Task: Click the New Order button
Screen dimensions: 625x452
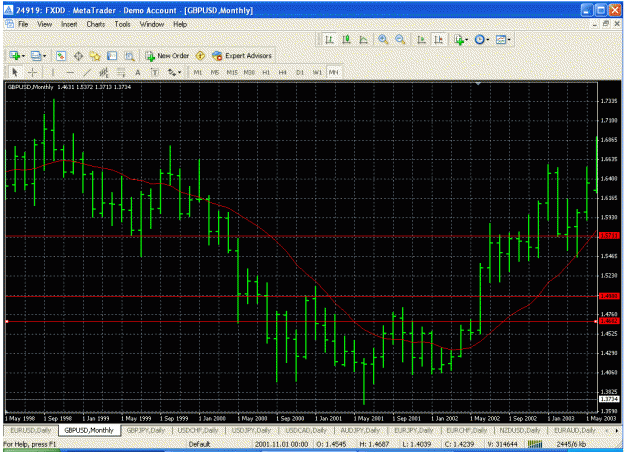Action: (167, 56)
